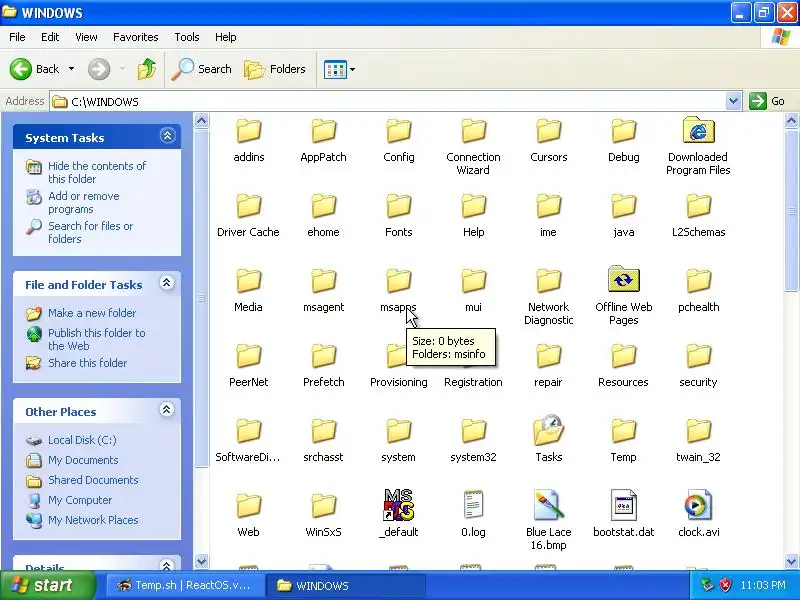Select the 0.log text file icon

coord(473,505)
